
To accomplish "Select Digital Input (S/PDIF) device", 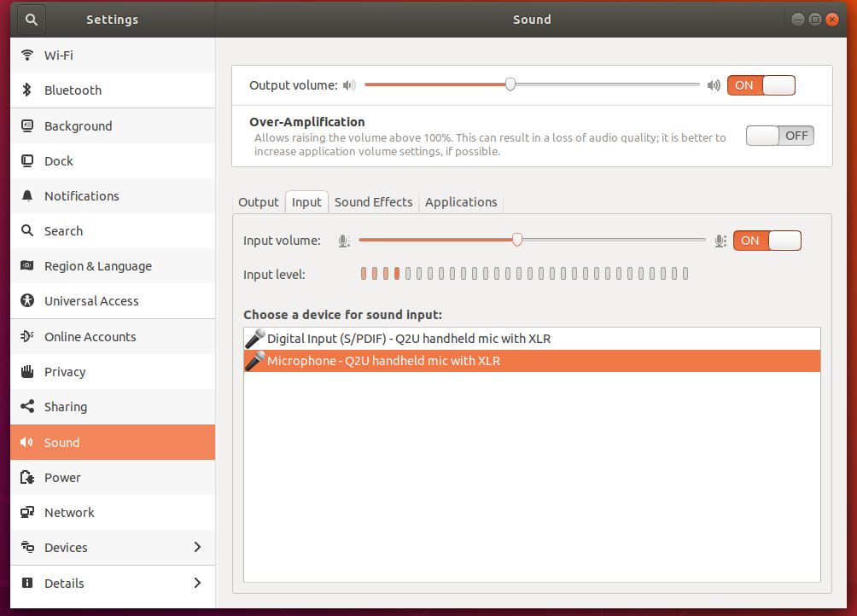I will tap(409, 339).
